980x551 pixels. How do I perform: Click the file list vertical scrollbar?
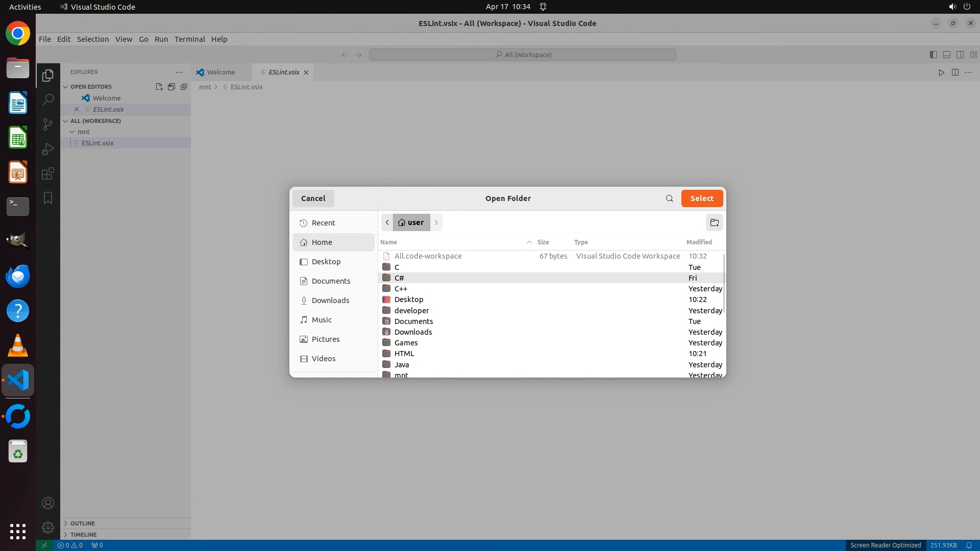tap(723, 283)
